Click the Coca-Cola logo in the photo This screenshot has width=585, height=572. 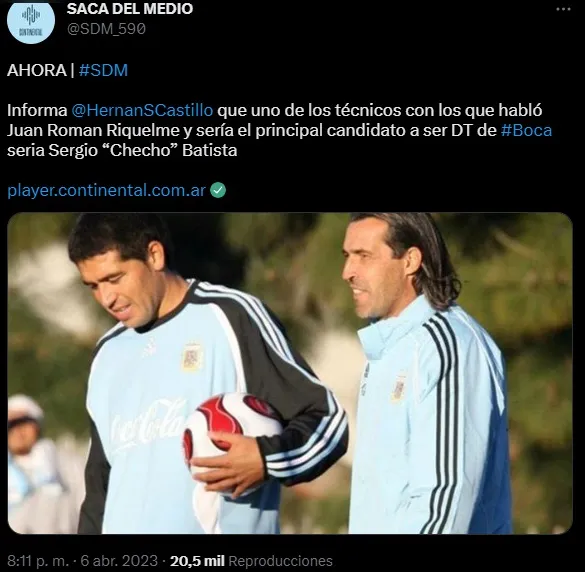pyautogui.click(x=149, y=423)
